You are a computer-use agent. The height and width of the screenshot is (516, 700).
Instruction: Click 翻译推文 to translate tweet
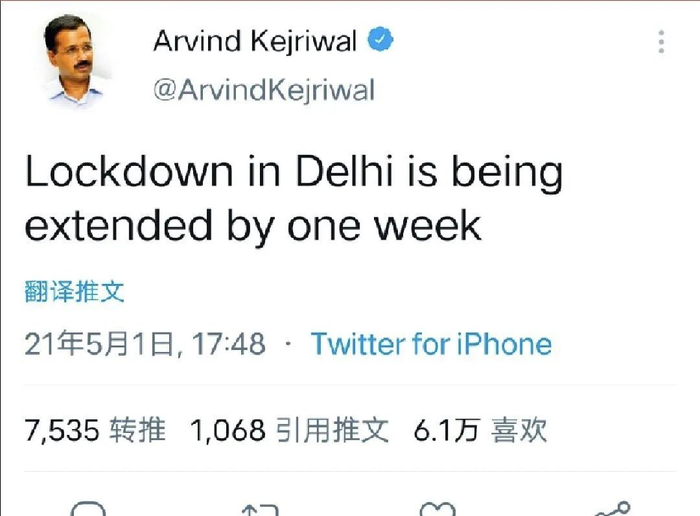click(x=75, y=291)
